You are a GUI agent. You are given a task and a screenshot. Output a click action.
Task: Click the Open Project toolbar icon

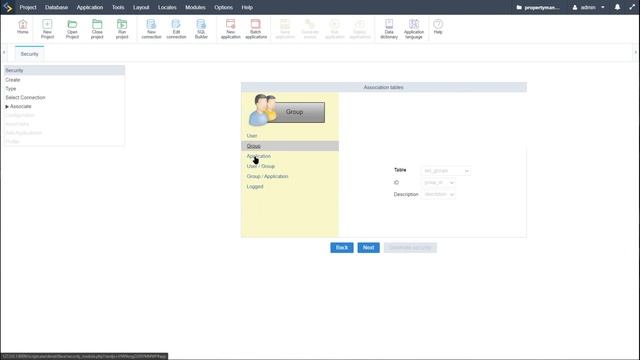(x=72, y=29)
